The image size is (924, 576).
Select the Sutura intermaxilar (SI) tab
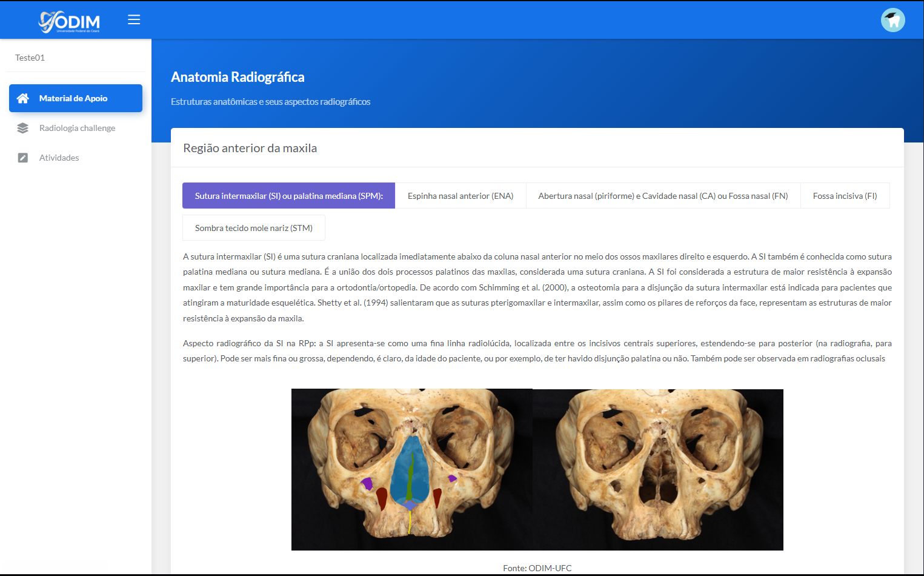pos(288,196)
